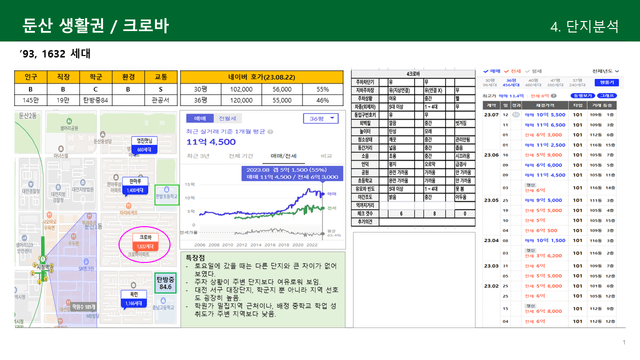Click the 네이버 호가(23.08.22) table header
This screenshot has height=360, width=640.
coord(262,77)
